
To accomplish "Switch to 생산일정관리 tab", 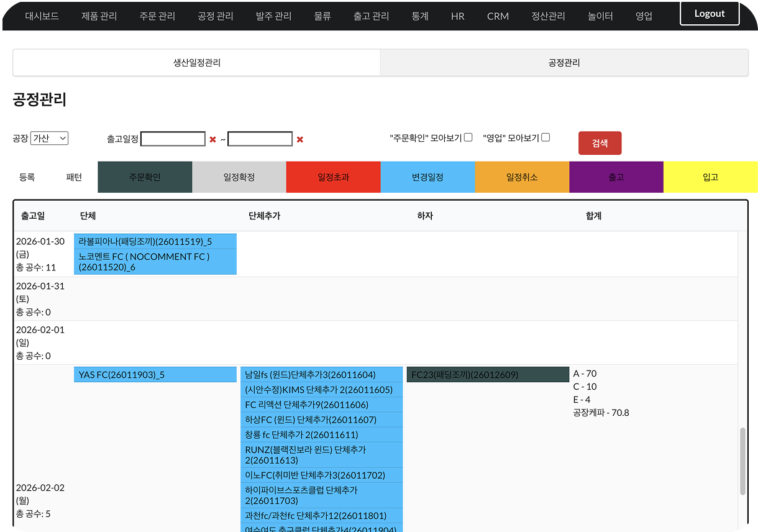I will 196,63.
